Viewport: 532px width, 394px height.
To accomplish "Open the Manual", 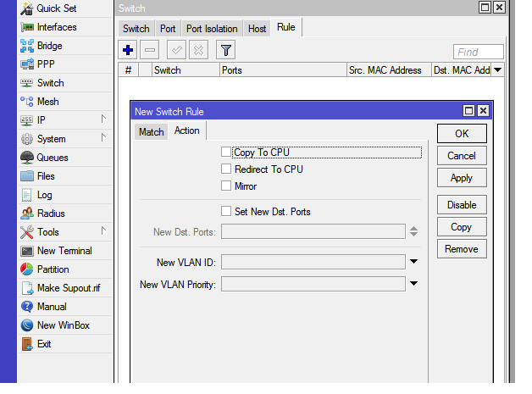I will tap(64, 307).
